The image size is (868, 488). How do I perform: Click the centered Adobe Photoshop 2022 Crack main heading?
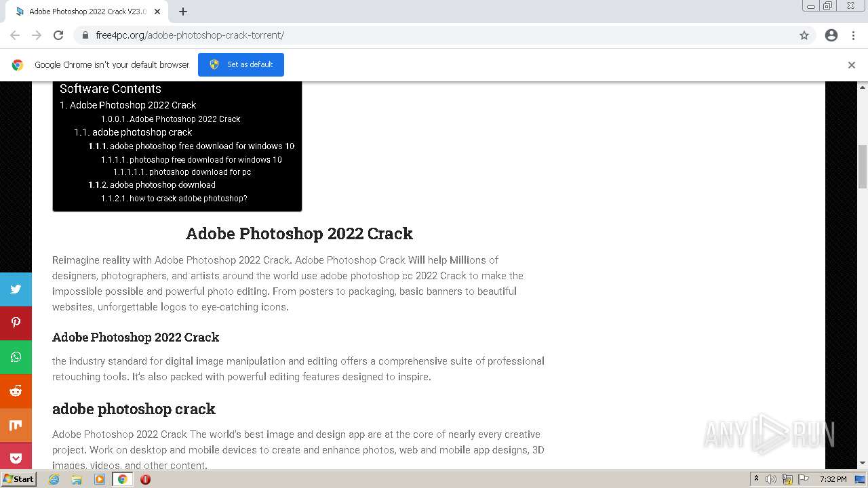tap(299, 233)
